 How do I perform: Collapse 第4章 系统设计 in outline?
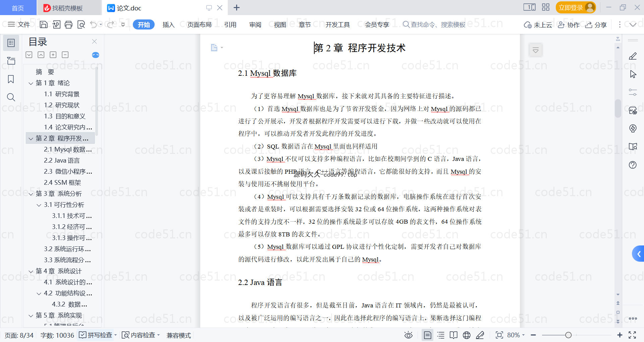click(x=31, y=271)
